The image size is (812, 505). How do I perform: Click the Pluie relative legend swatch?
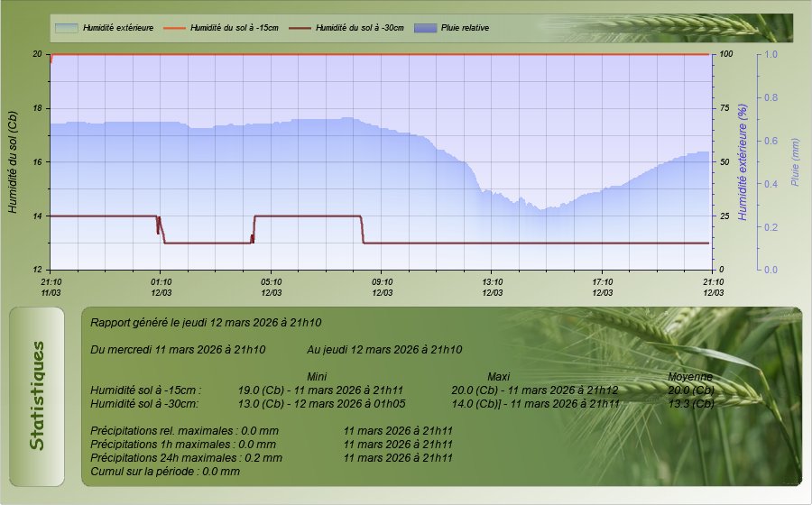[x=425, y=28]
